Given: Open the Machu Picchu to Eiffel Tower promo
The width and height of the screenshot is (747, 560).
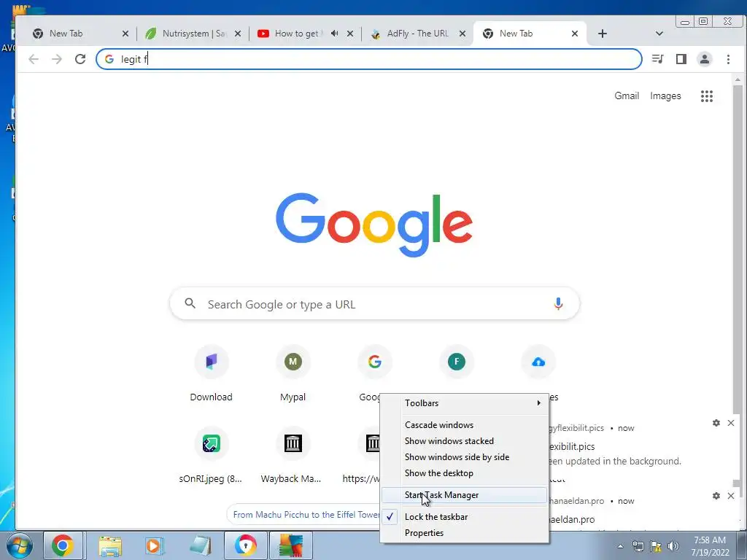Looking at the screenshot, I should [305, 515].
